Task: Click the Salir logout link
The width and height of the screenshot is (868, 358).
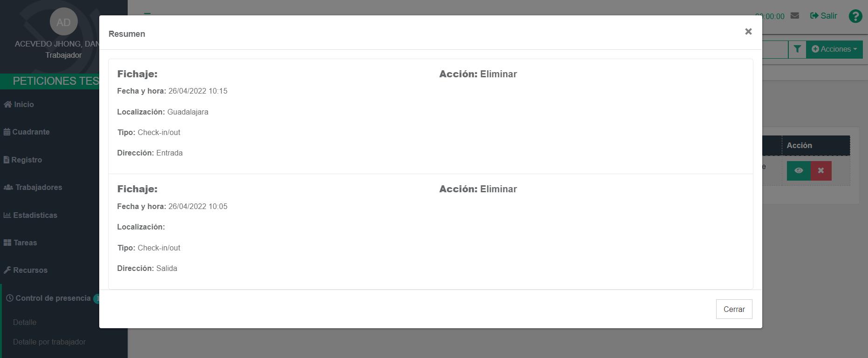Action: click(824, 16)
